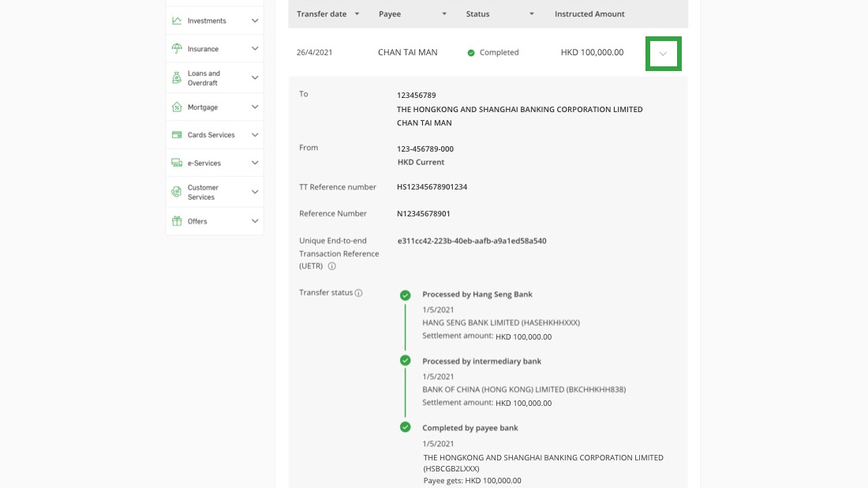868x488 pixels.
Task: Click payee account number 123456789
Action: tap(417, 96)
